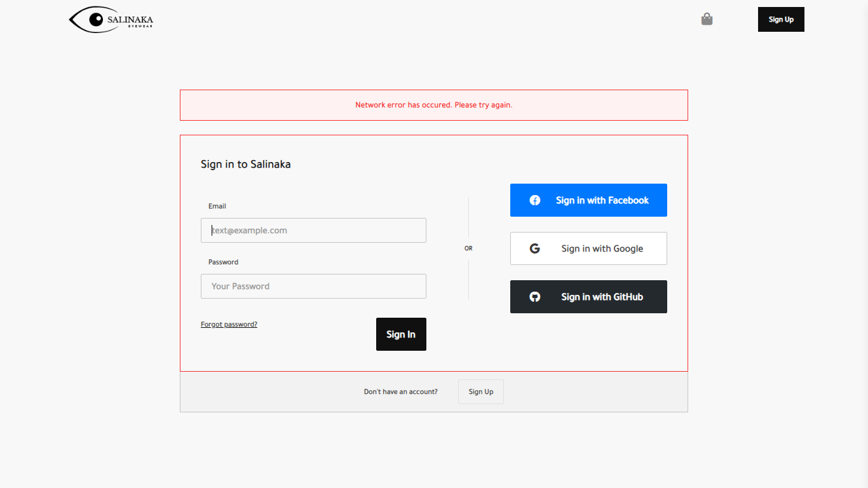This screenshot has height=488, width=868.
Task: Choose Sign in with Facebook text
Action: click(602, 200)
